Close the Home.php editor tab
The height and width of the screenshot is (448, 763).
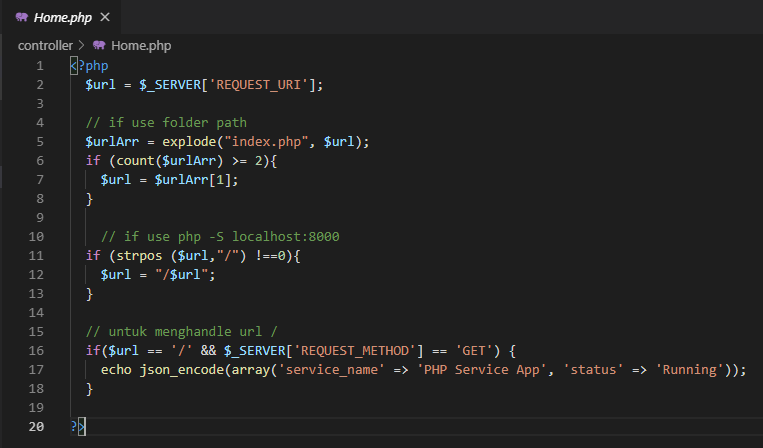click(105, 17)
